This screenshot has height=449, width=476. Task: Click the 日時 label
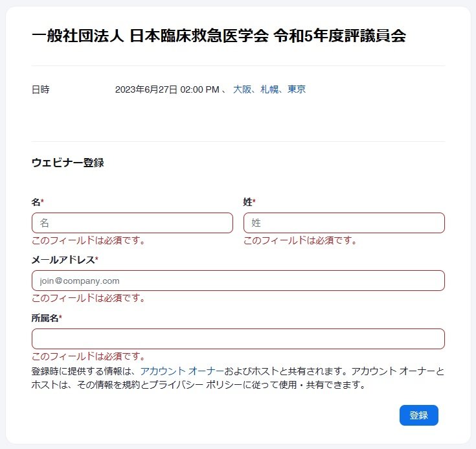coord(40,89)
